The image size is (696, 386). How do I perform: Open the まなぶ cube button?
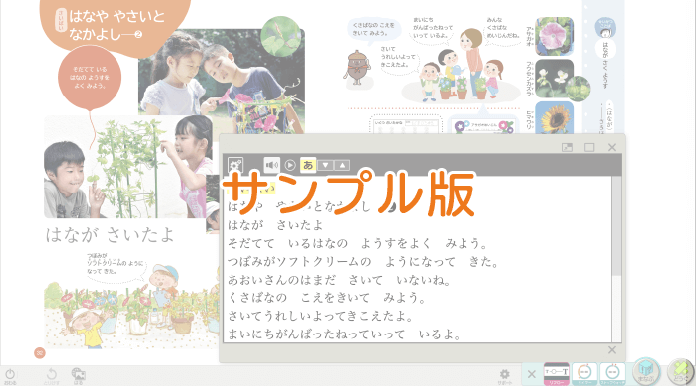[646, 371]
